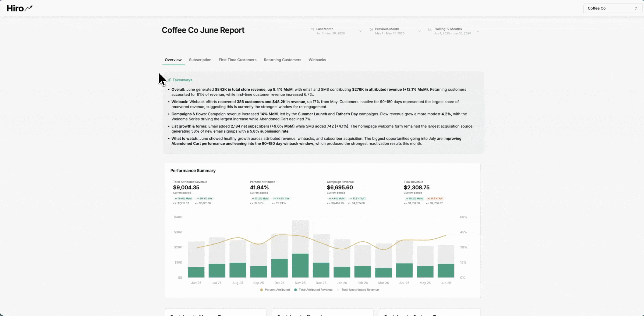Click the 29.3% YoY badge
644x316 pixels.
(x=204, y=198)
